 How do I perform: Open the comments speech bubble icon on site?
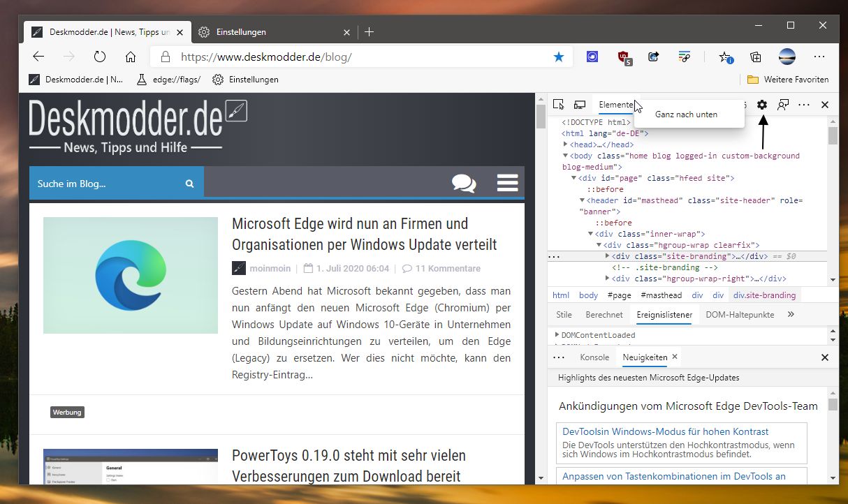pos(464,183)
